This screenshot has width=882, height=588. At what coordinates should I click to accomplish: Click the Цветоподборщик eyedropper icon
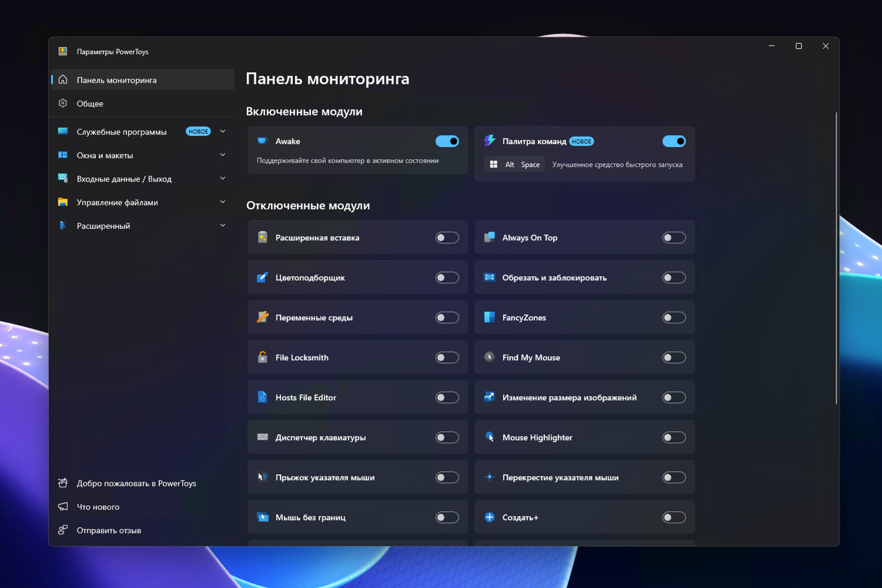pos(262,278)
